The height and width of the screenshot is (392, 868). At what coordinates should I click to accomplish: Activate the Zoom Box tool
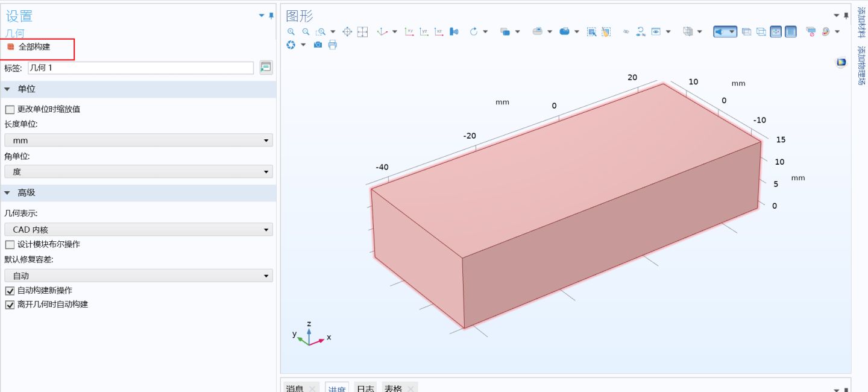321,31
